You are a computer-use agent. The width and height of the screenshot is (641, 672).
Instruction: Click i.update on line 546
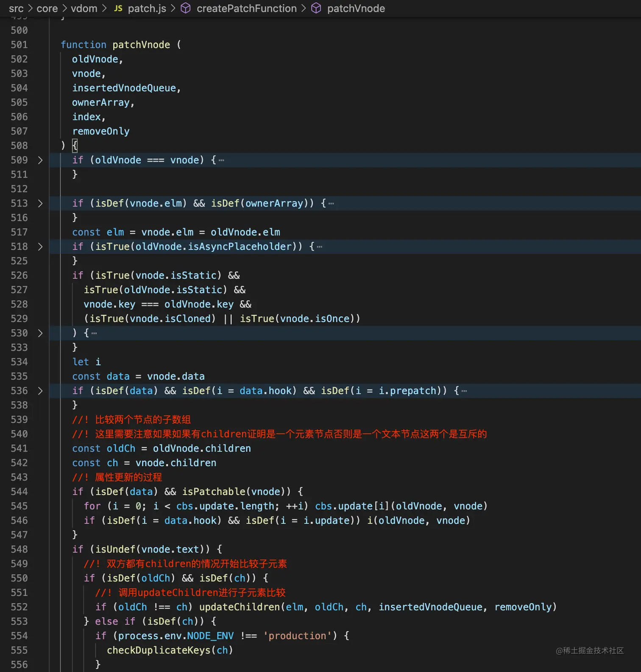coord(326,521)
